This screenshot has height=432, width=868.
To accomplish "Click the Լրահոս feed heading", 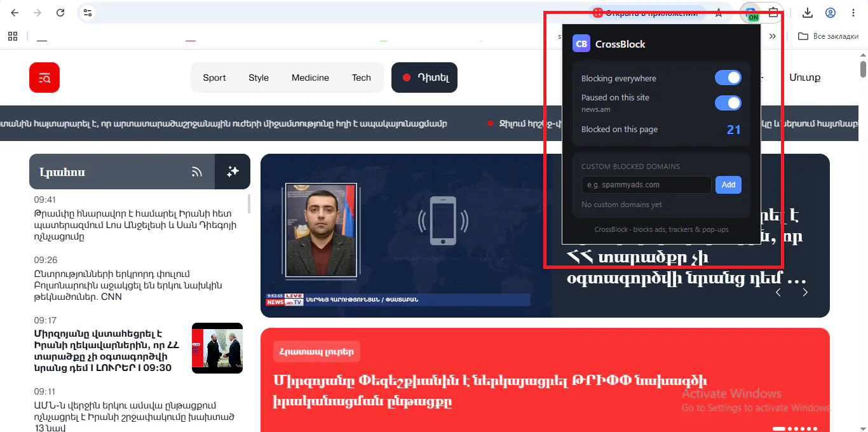I will click(x=62, y=172).
